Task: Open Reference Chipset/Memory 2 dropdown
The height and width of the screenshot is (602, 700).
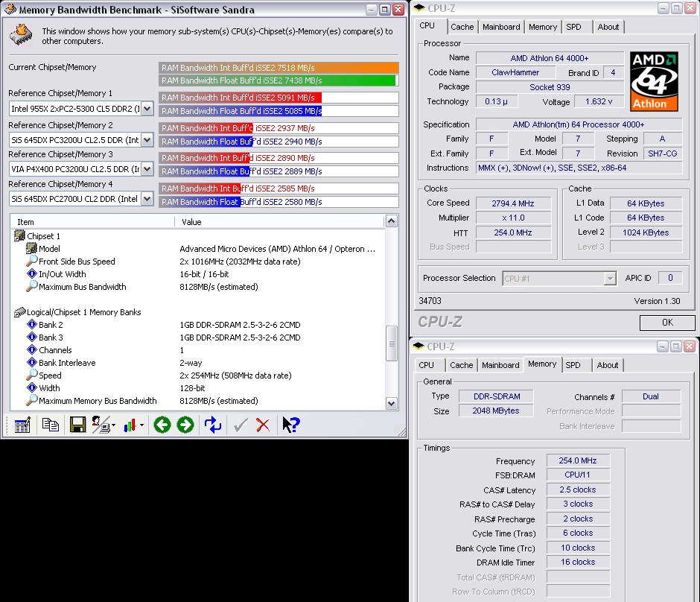Action: [147, 140]
